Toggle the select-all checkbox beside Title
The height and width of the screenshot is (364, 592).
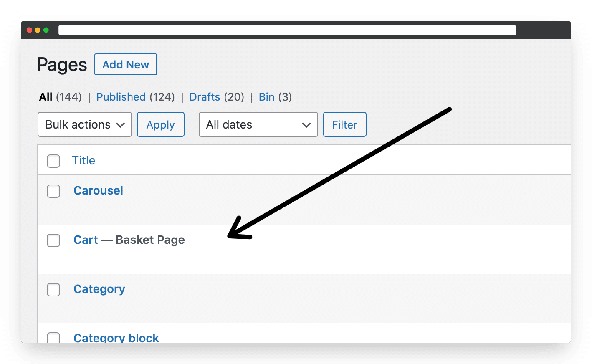click(53, 161)
